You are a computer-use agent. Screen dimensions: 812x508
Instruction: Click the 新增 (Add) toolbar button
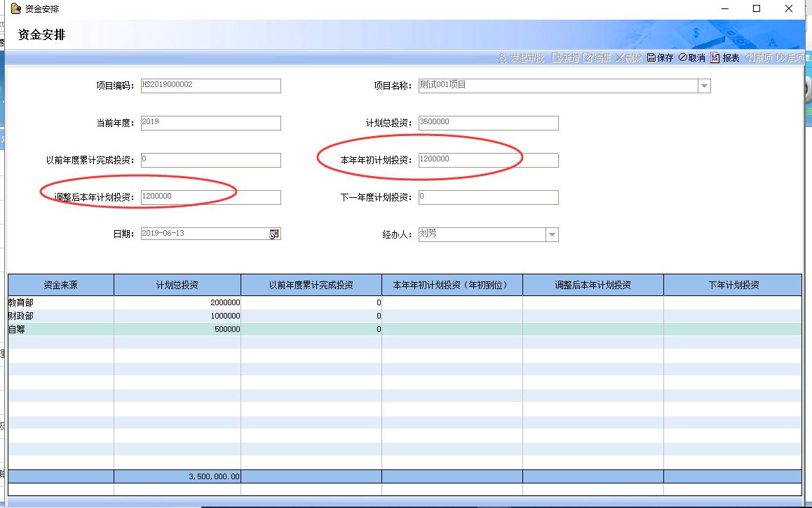[565, 58]
